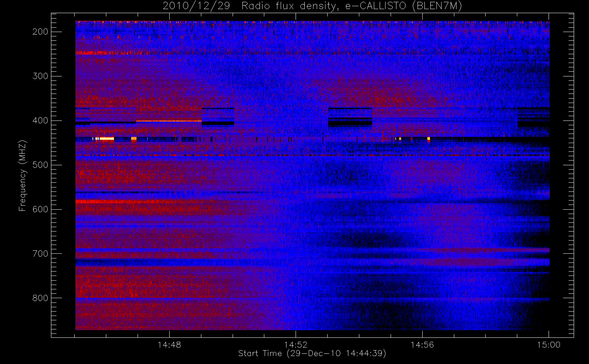The image size is (589, 364).
Task: Select the 600 frequency tick label
Action: tap(40, 209)
